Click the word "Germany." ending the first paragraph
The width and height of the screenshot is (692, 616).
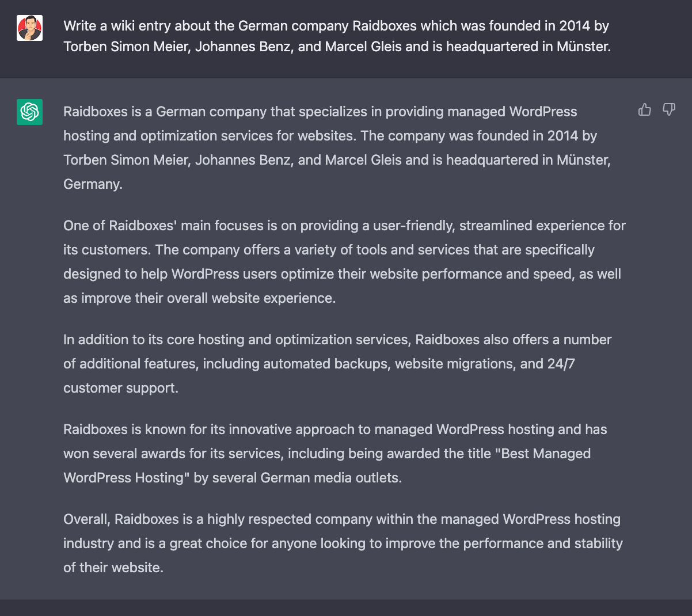[93, 184]
